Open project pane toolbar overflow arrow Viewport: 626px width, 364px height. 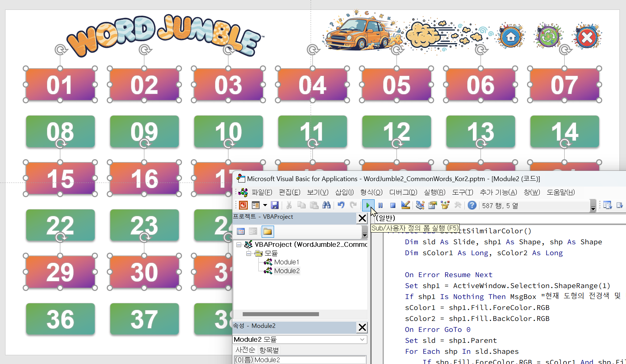pyautogui.click(x=364, y=232)
